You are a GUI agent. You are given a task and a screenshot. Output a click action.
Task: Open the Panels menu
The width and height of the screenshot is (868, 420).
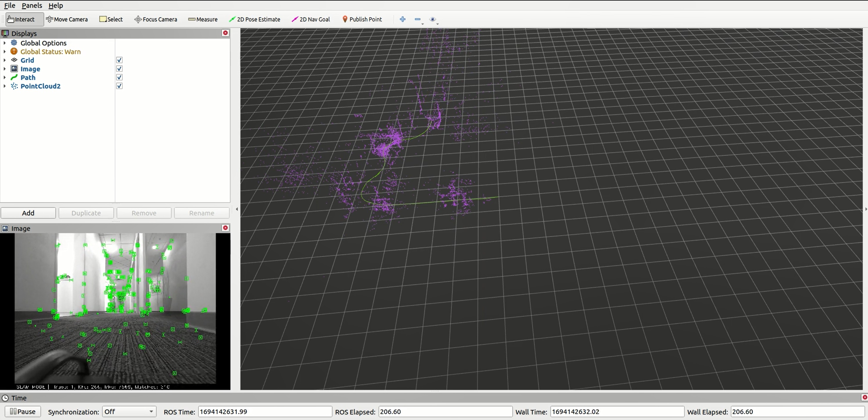pos(32,6)
